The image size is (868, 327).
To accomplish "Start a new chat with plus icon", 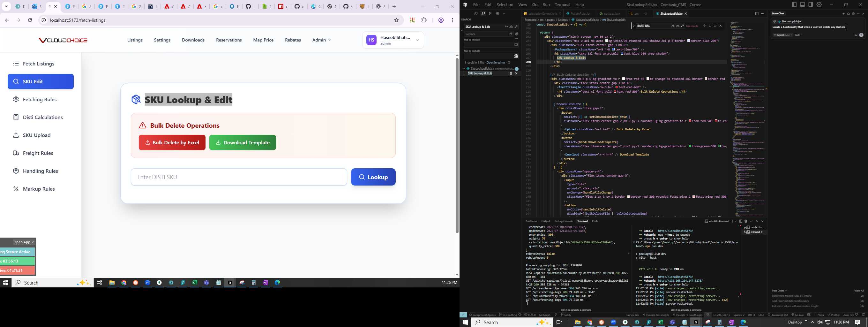I will pos(843,13).
